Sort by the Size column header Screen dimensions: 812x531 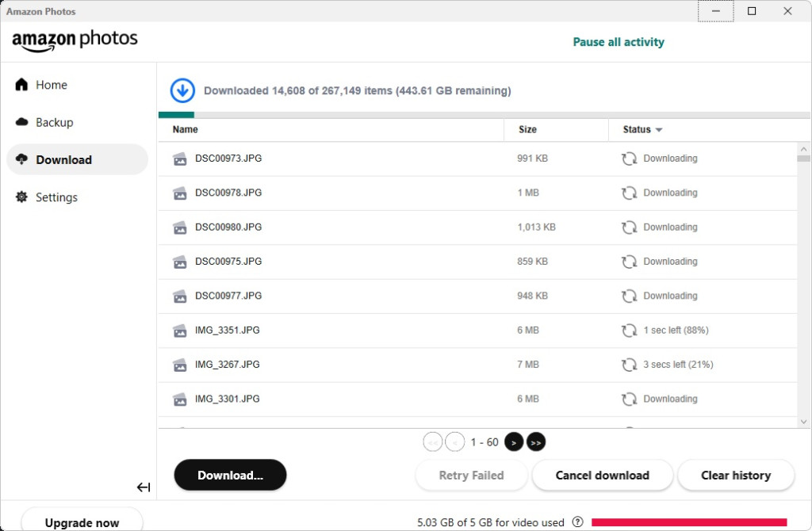coord(527,129)
